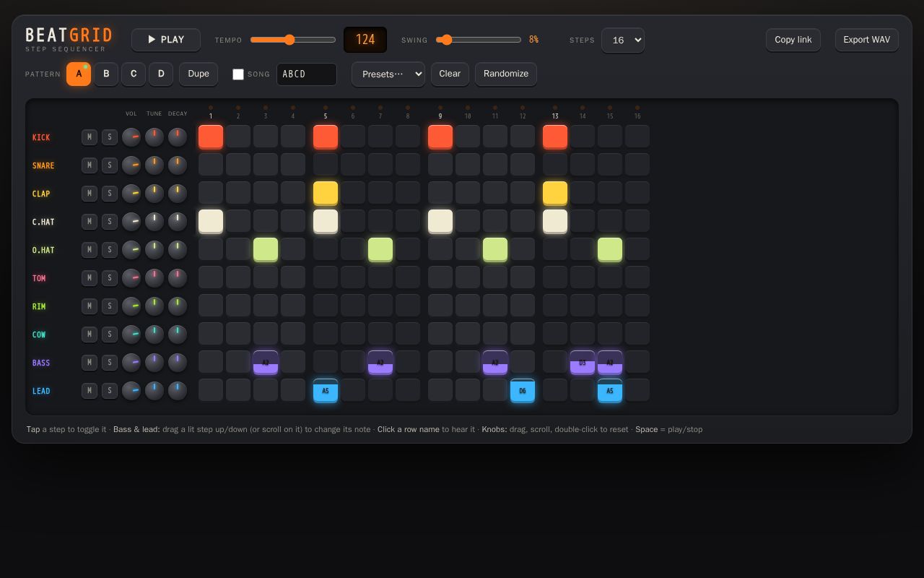Mute the Kick track
Viewport: 924px width, 578px height.
coord(90,137)
